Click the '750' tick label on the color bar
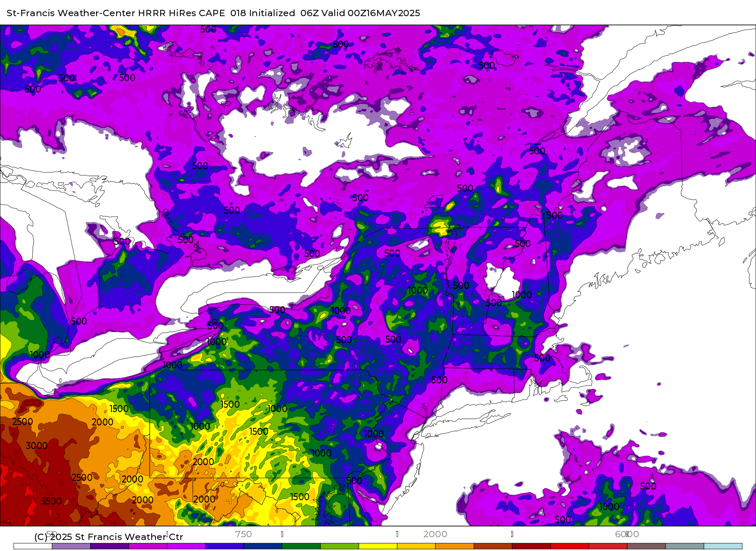 (x=243, y=534)
